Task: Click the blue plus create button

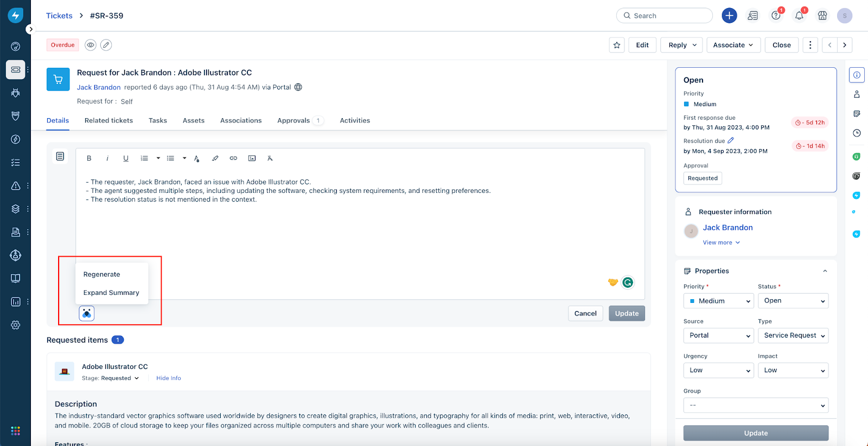Action: [729, 16]
